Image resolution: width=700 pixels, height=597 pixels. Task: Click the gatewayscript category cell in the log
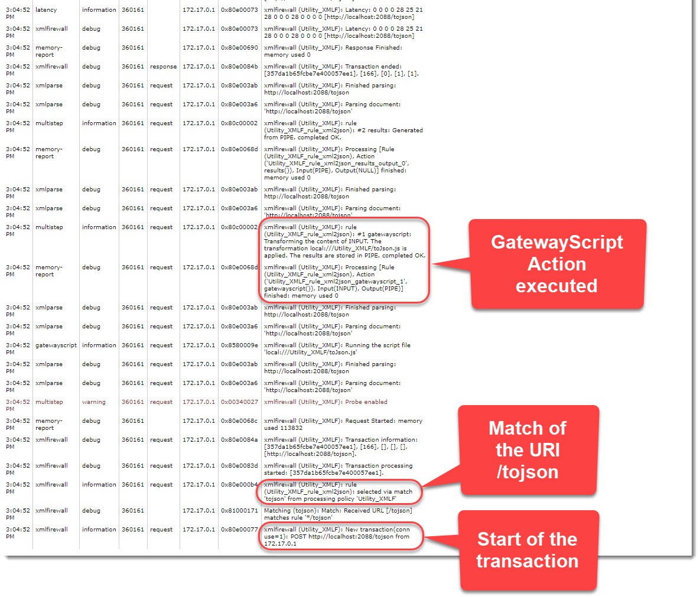tap(56, 345)
